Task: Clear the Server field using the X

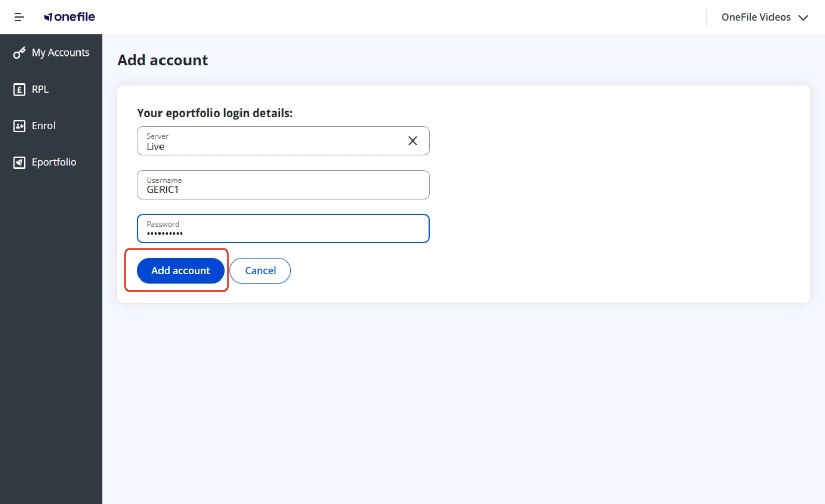Action: (412, 141)
